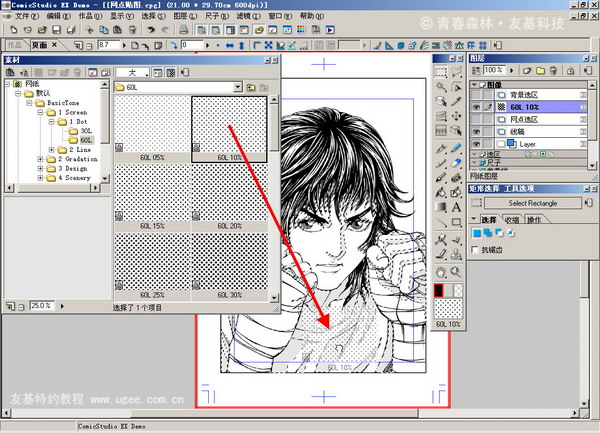
Task: Select the rectangle marquee selection tool
Action: click(440, 72)
